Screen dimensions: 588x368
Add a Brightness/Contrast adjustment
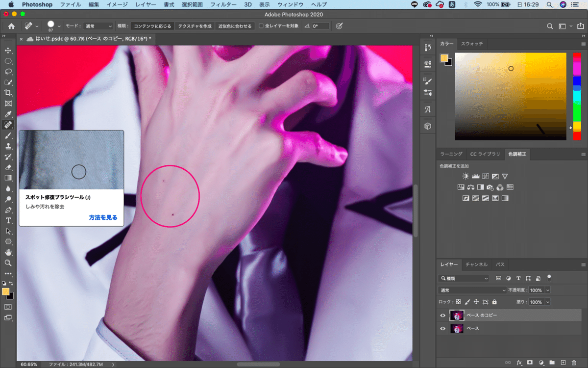click(465, 176)
